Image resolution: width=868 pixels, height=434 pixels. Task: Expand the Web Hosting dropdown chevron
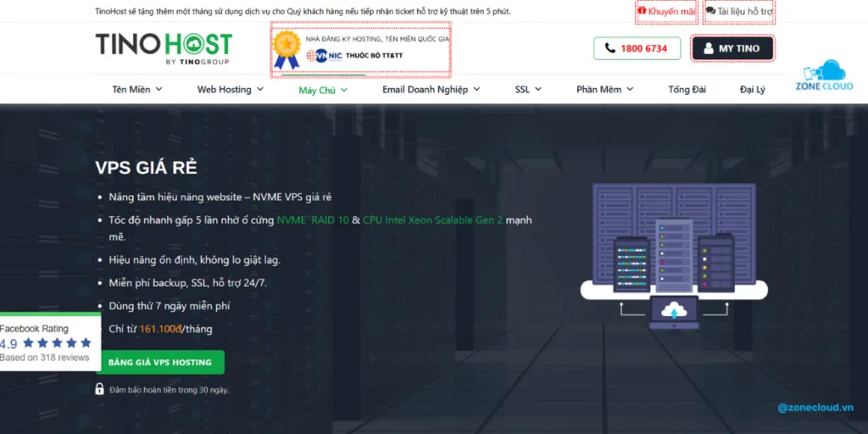260,89
